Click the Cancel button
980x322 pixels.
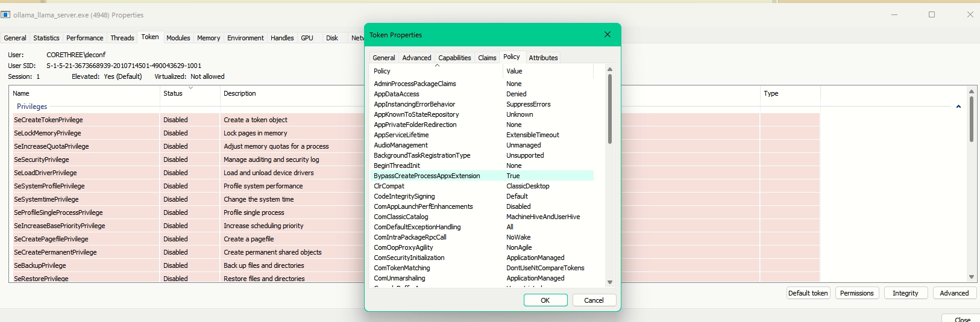pos(594,300)
